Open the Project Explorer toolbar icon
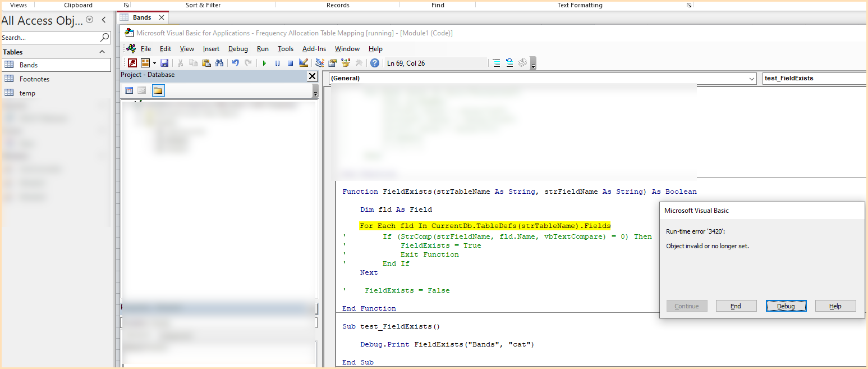This screenshot has height=369, width=868. [x=320, y=63]
